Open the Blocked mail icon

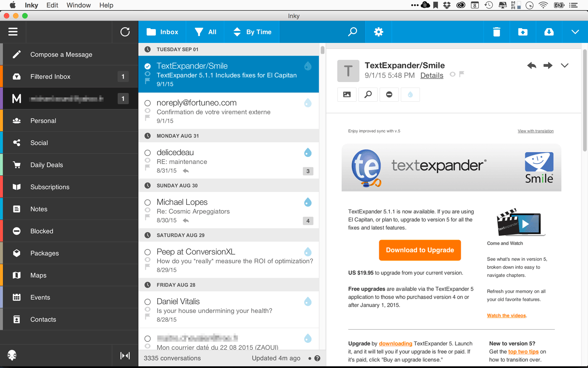[17, 231]
